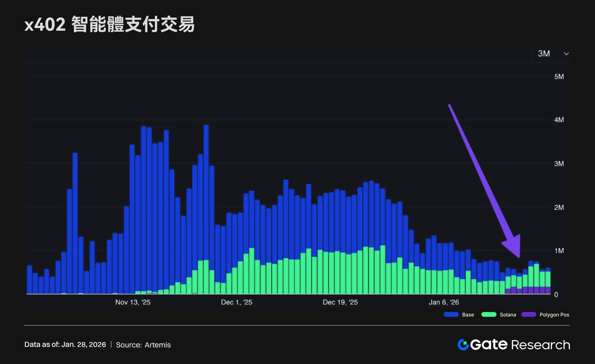The width and height of the screenshot is (595, 364).
Task: Toggle the Base legend series
Action: [468, 315]
